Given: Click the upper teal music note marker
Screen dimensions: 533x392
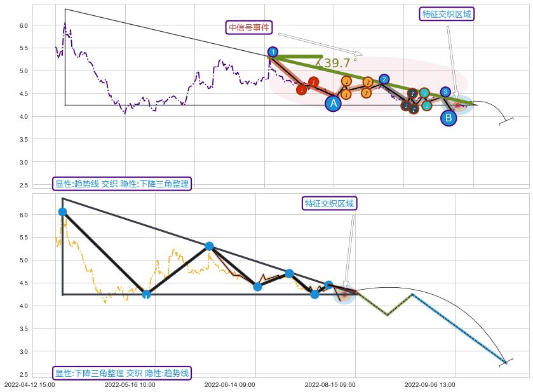Looking at the screenshot, I should [x=424, y=93].
